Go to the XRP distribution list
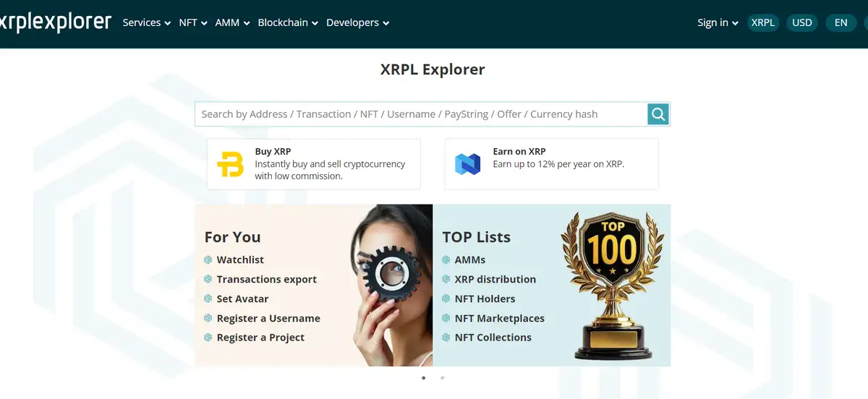Screen dimensions: 868x399 click(x=495, y=280)
